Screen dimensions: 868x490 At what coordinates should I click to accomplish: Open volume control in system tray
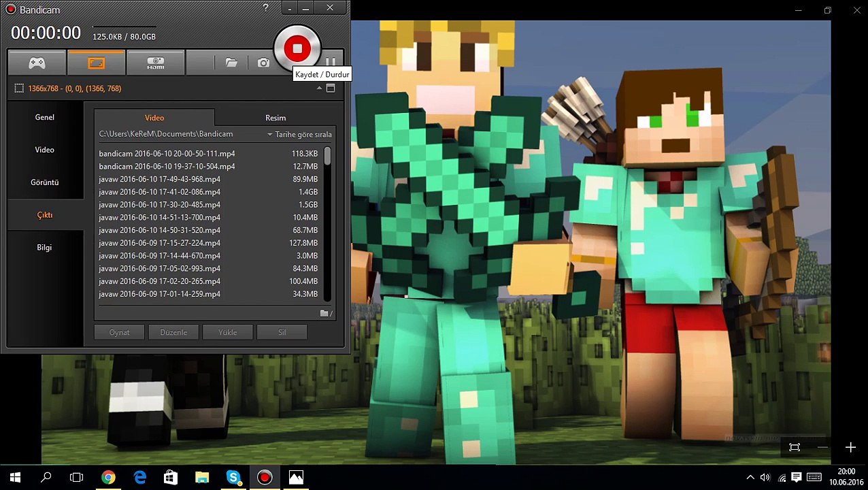pyautogui.click(x=765, y=478)
